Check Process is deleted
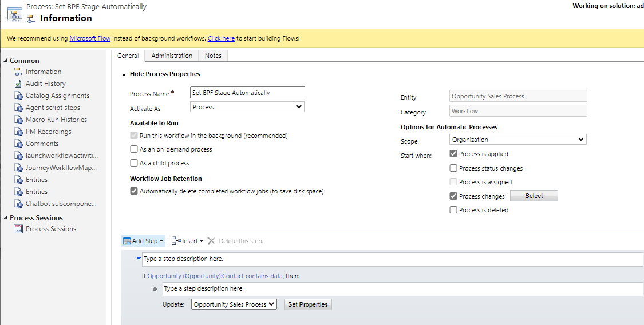Image resolution: width=644 pixels, height=325 pixels. [453, 209]
